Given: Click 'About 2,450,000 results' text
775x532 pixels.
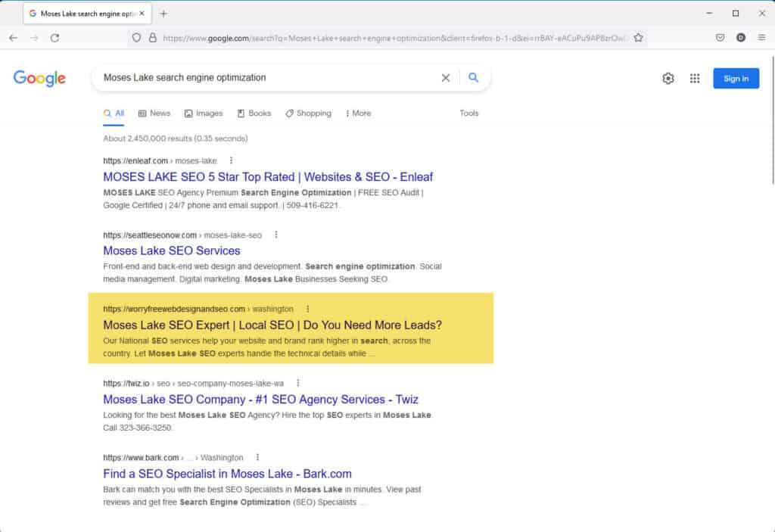Looking at the screenshot, I should 176,138.
